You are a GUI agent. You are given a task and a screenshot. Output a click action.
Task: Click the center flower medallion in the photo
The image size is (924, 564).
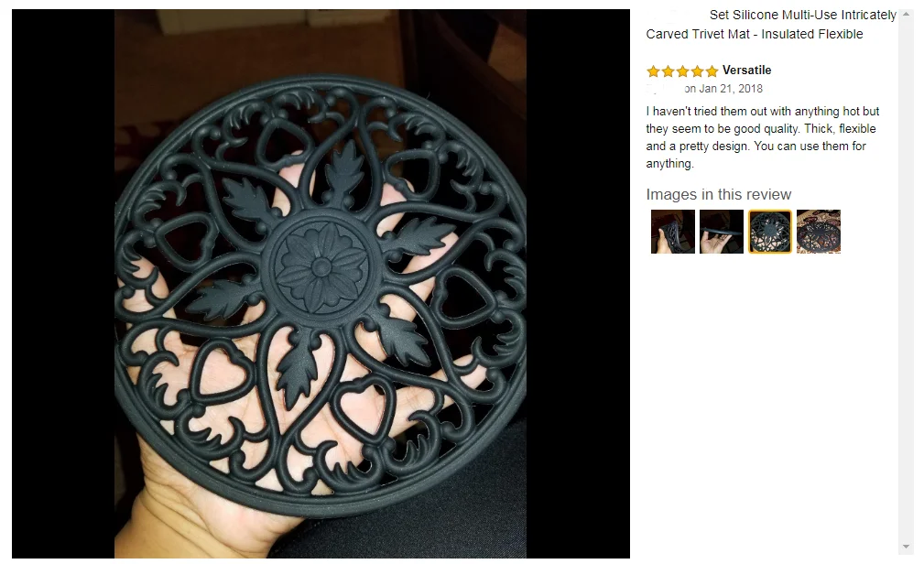click(x=321, y=268)
